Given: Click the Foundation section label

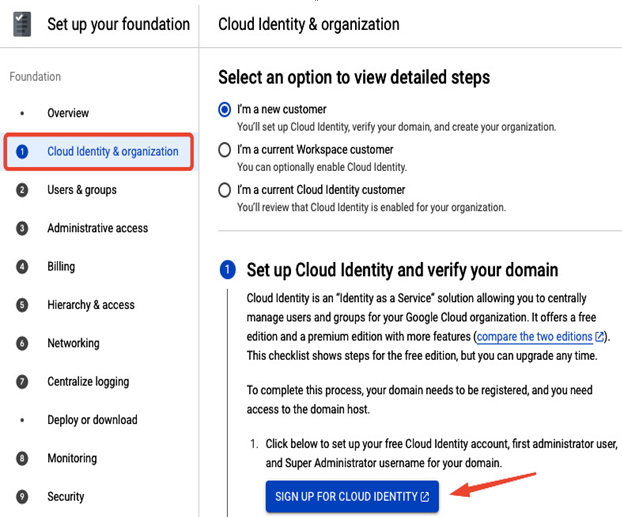Looking at the screenshot, I should (x=35, y=77).
